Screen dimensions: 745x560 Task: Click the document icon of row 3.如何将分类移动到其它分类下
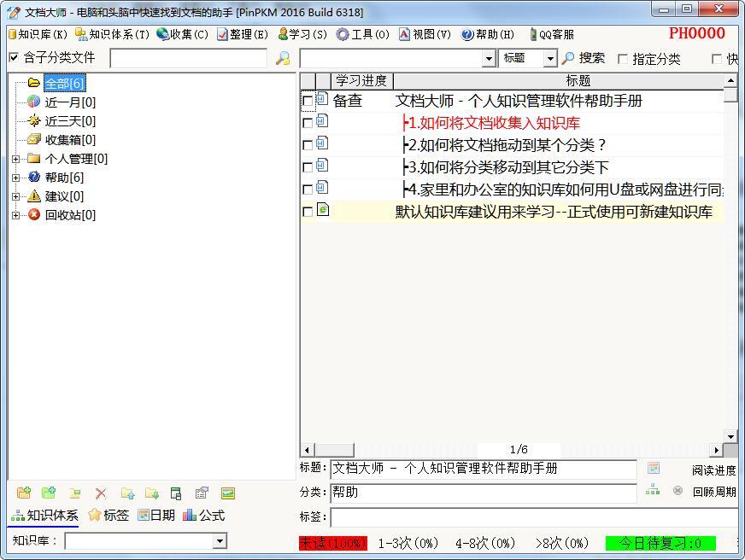(x=322, y=165)
